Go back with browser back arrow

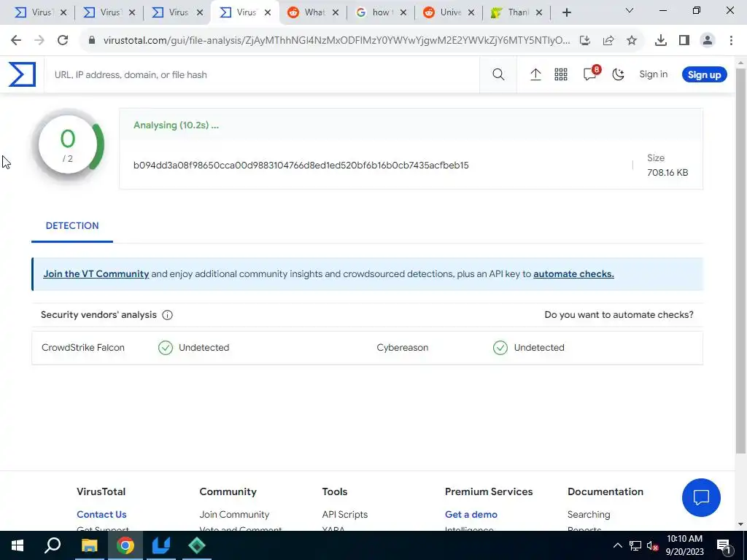click(x=16, y=41)
